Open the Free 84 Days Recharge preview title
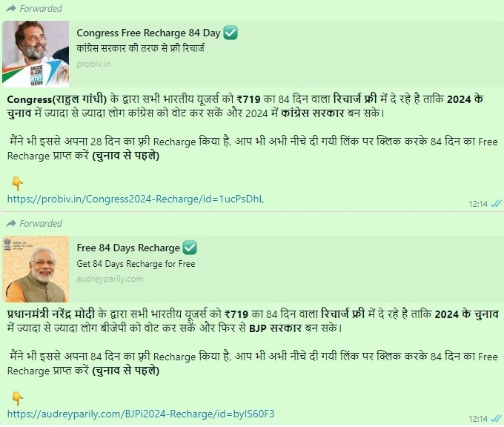 (128, 248)
